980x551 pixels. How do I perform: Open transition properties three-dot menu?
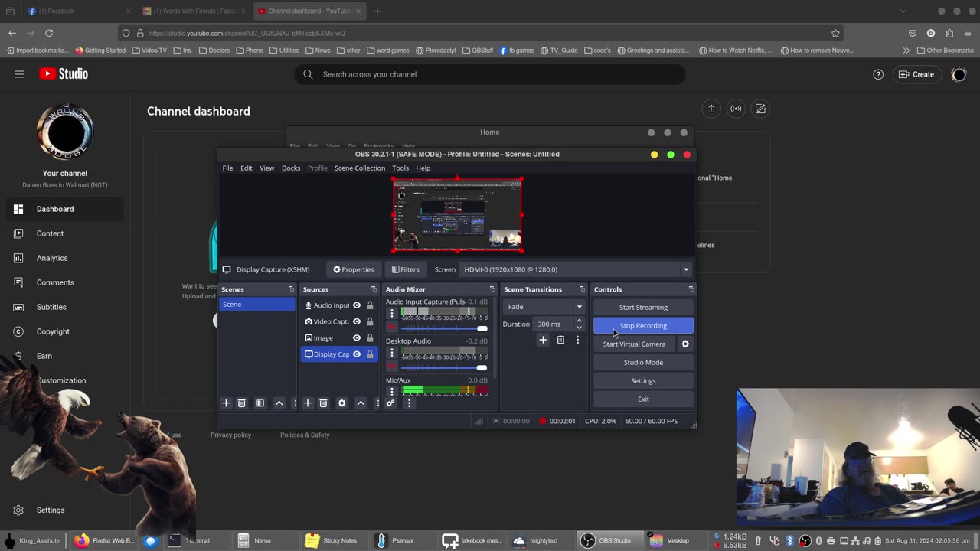coord(577,340)
